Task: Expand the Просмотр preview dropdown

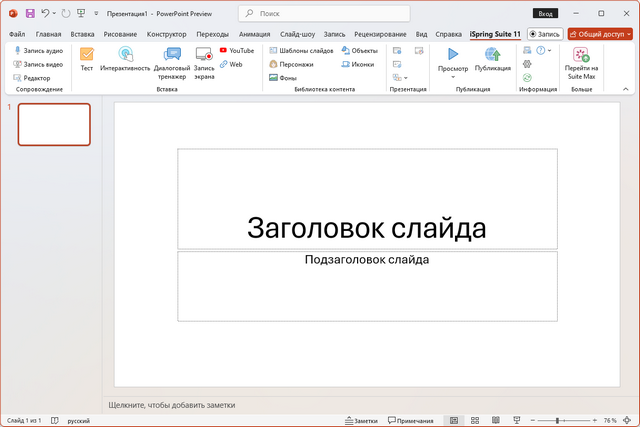Action: 453,78
